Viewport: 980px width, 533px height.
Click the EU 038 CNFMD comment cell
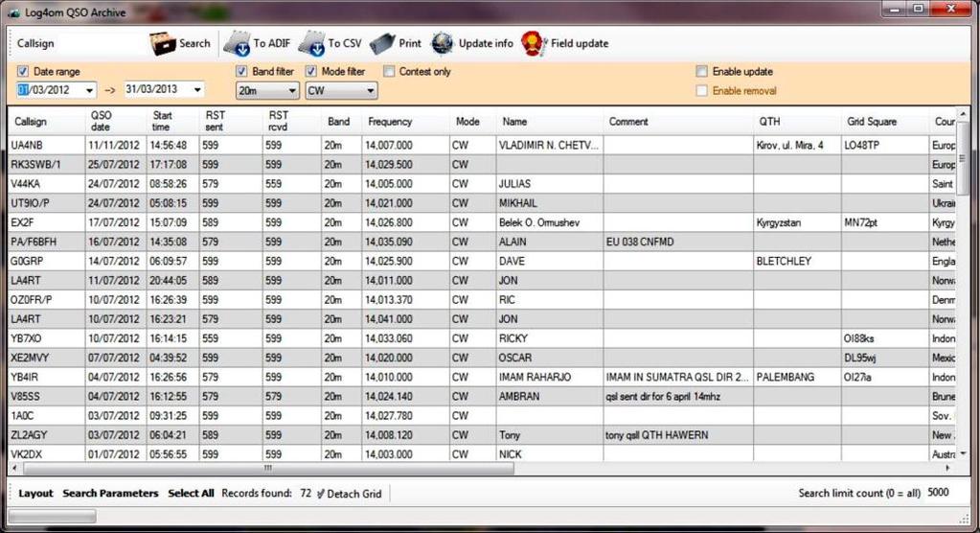click(x=679, y=242)
